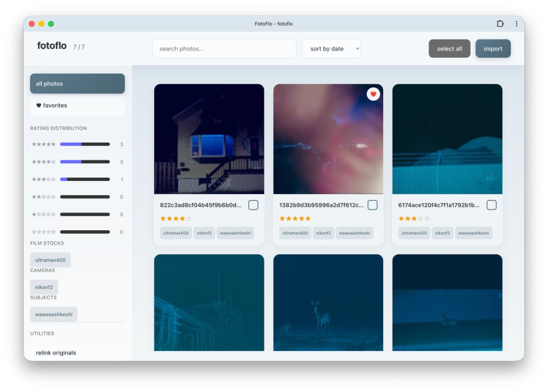Open the three-dot browser menu
The width and height of the screenshot is (548, 392).
(x=516, y=24)
